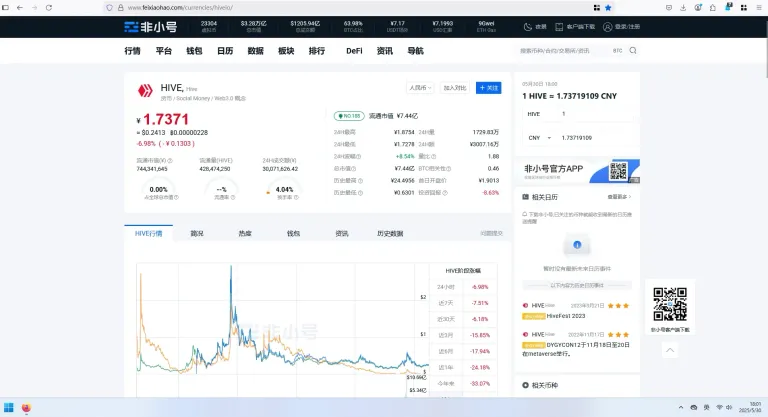Image resolution: width=768 pixels, height=417 pixels.
Task: Open the 数据 menu
Action: [256, 51]
